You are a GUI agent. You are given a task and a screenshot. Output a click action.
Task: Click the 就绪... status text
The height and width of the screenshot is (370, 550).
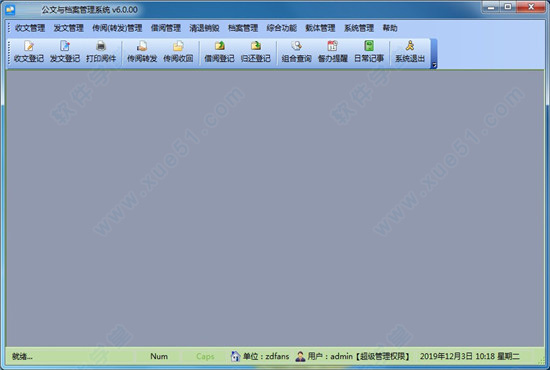click(22, 356)
